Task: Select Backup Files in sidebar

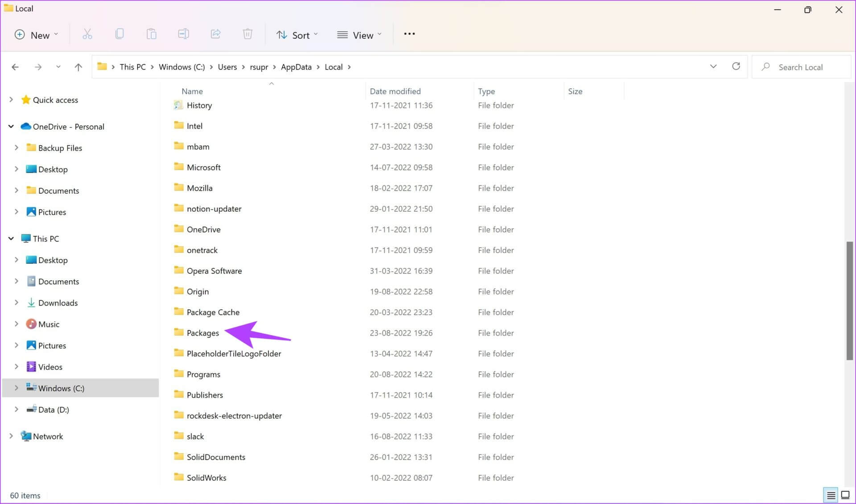Action: 60,148
